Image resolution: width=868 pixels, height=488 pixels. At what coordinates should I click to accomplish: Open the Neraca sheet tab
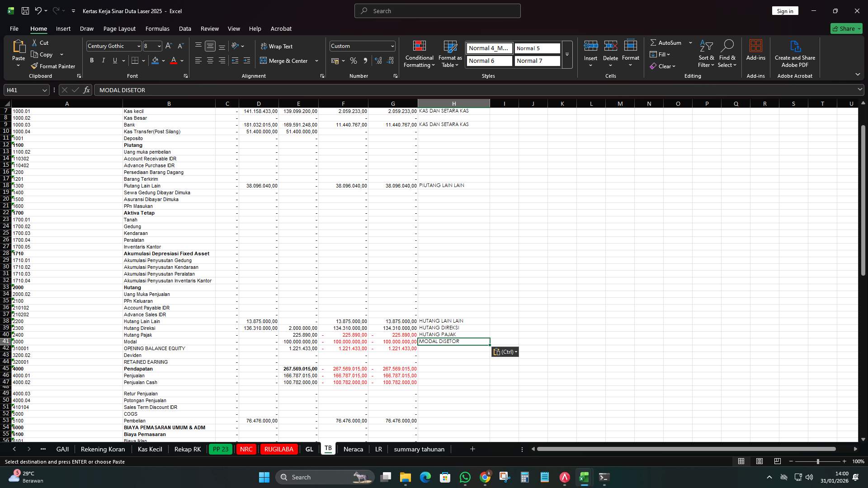(353, 449)
